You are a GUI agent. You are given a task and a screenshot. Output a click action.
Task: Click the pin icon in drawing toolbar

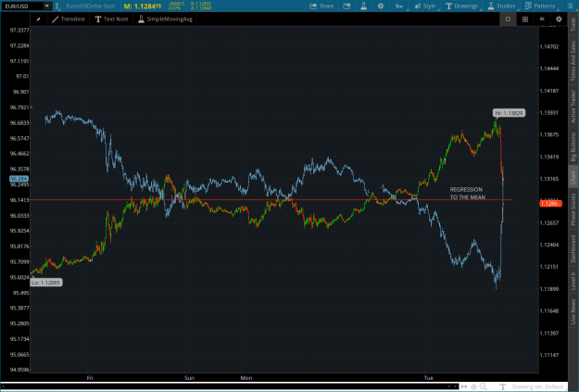click(x=38, y=19)
